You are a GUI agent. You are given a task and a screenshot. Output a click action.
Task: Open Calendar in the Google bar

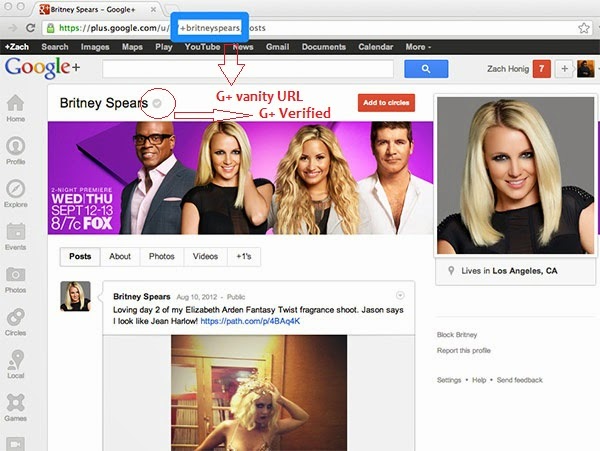click(x=375, y=47)
